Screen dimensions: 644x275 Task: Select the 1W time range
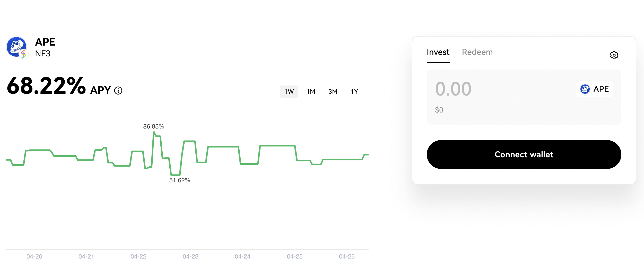(289, 92)
